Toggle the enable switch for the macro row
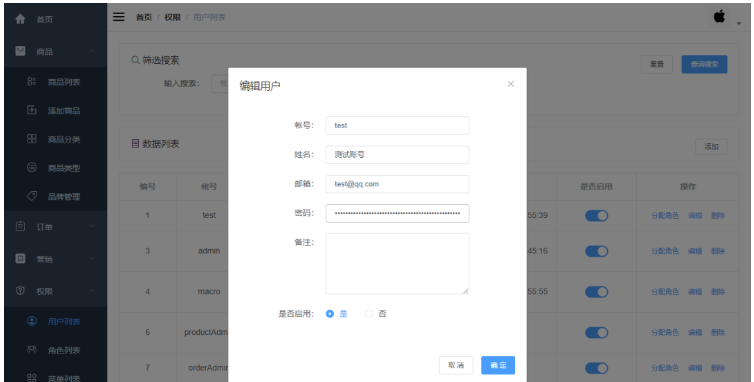This screenshot has height=382, width=754. tap(596, 292)
